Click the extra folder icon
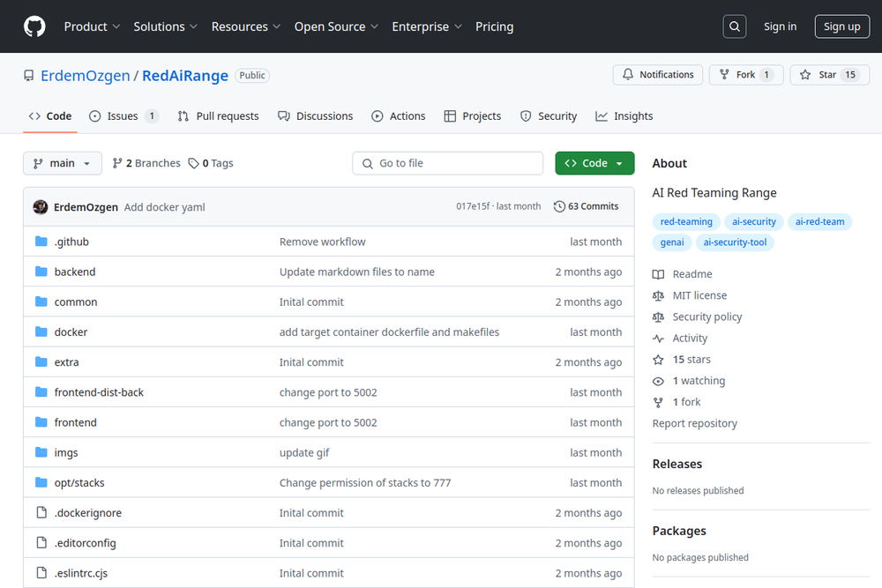Screen dimensions: 882x588 [41, 362]
